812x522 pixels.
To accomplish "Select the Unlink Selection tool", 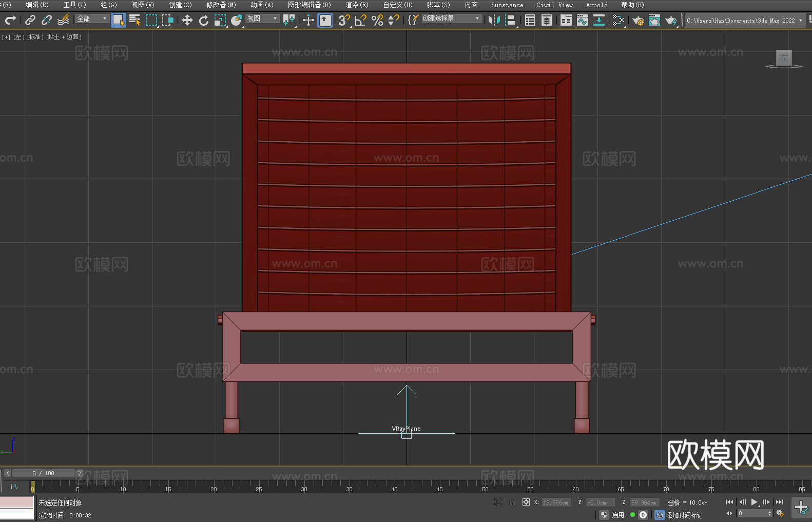I will pos(47,20).
